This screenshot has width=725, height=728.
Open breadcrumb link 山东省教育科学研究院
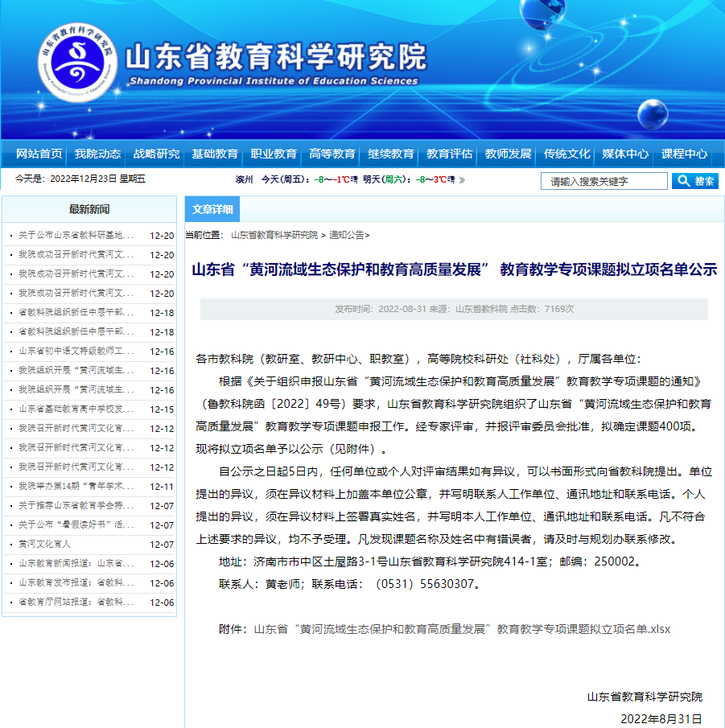click(274, 236)
